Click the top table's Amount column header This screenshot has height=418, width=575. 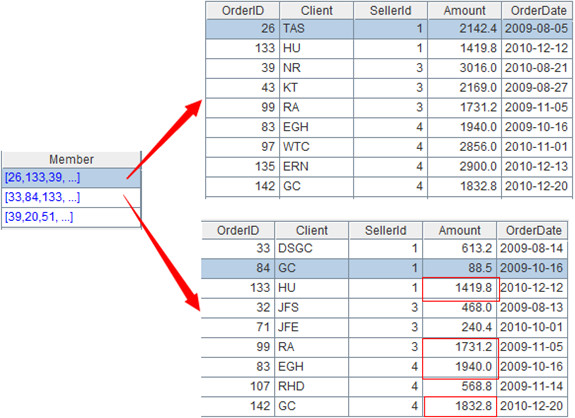tap(465, 10)
